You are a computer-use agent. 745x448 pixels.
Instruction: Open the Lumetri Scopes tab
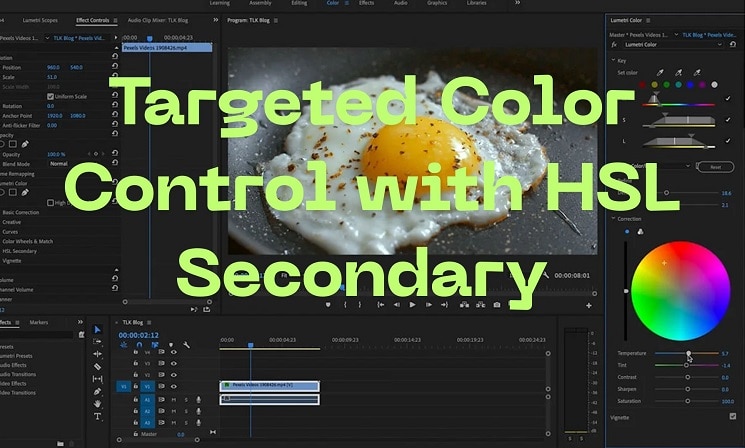coord(40,20)
